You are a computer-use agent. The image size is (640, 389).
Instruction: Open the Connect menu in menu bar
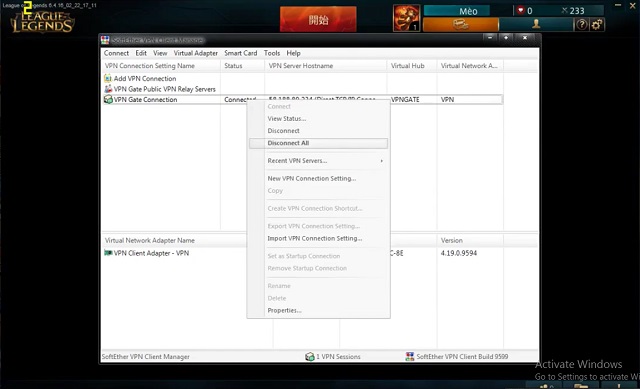tap(116, 53)
